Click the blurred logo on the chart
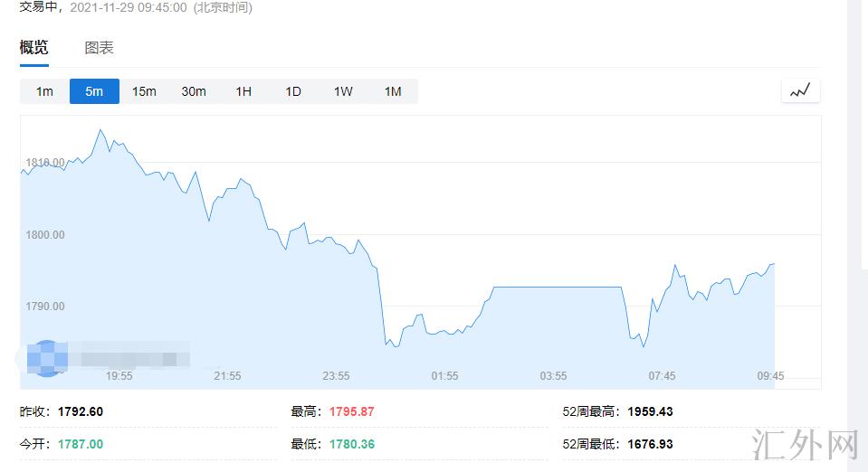Image resolution: width=868 pixels, height=472 pixels. coord(47,358)
